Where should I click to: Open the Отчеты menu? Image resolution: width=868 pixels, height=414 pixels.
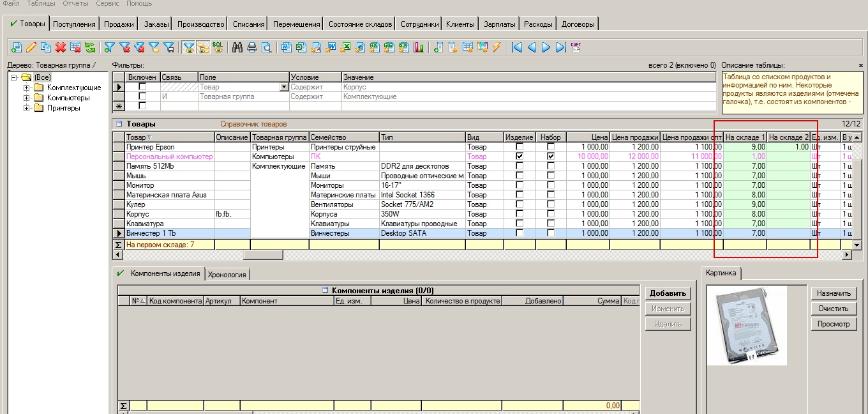75,4
